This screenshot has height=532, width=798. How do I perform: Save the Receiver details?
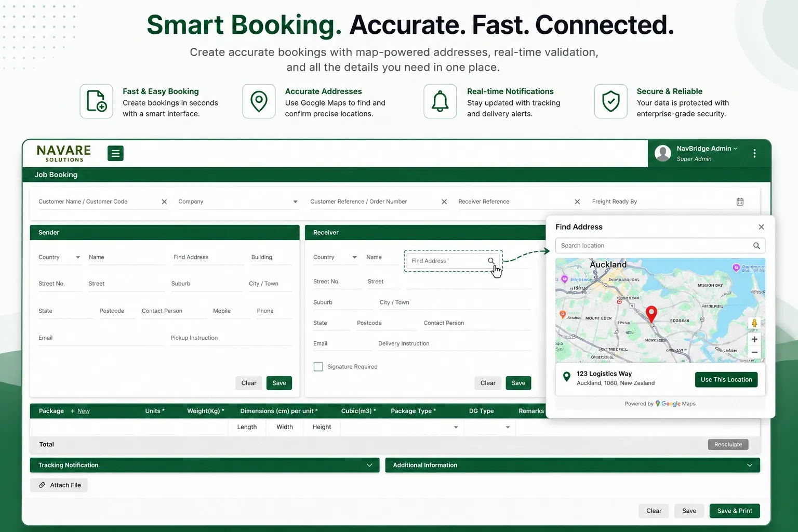click(518, 383)
